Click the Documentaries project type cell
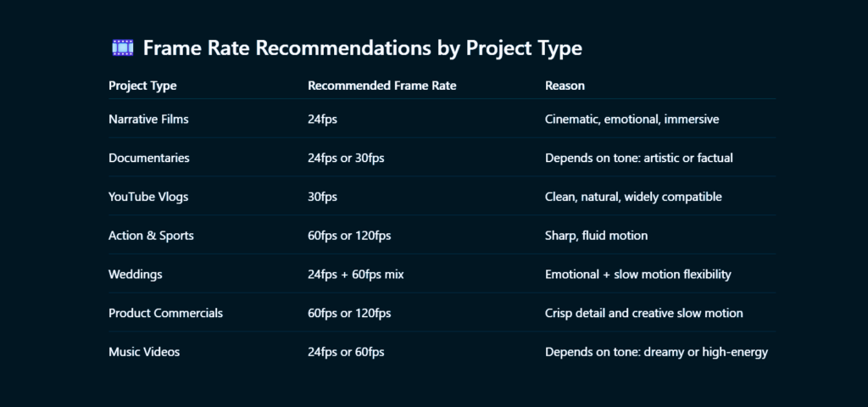The height and width of the screenshot is (407, 868). (149, 158)
